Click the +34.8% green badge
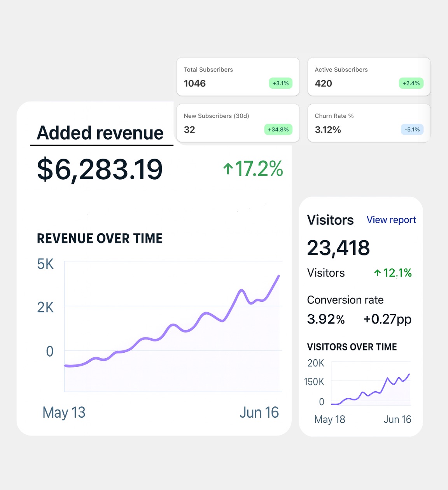This screenshot has height=490, width=448. [278, 129]
